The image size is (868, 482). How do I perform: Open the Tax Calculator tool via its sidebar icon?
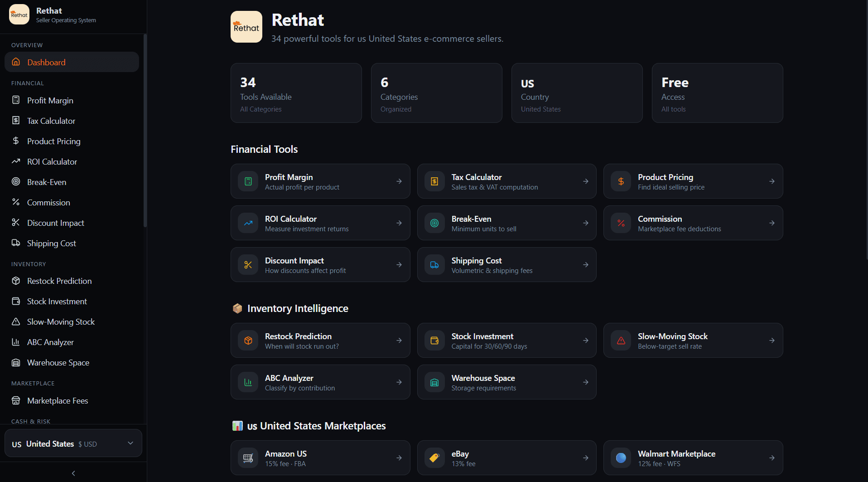pos(16,121)
